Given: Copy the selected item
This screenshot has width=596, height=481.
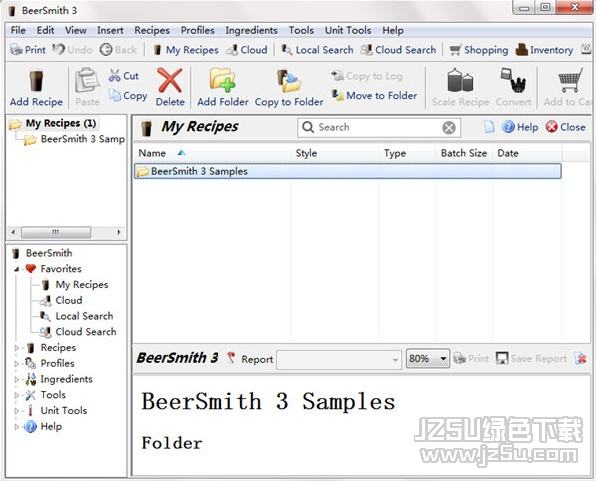Looking at the screenshot, I should (128, 95).
